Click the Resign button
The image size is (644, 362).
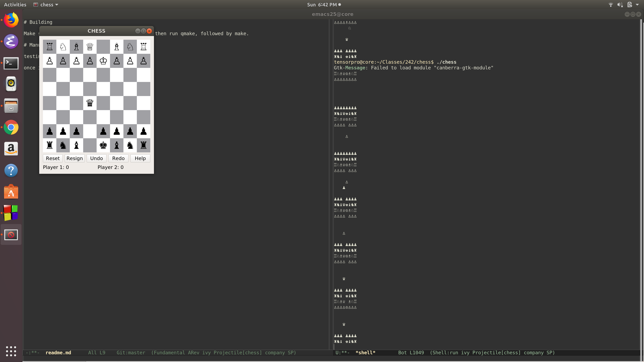pyautogui.click(x=74, y=158)
